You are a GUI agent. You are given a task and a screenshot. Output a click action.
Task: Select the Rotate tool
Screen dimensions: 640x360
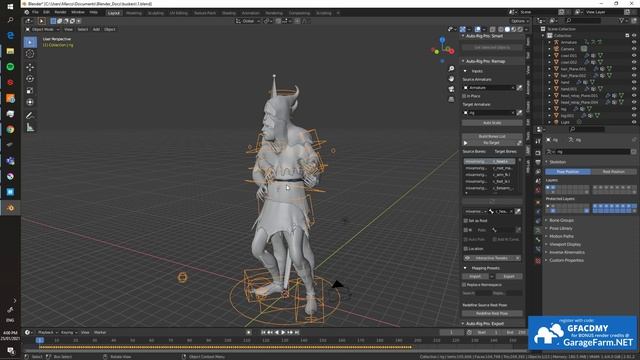point(30,79)
